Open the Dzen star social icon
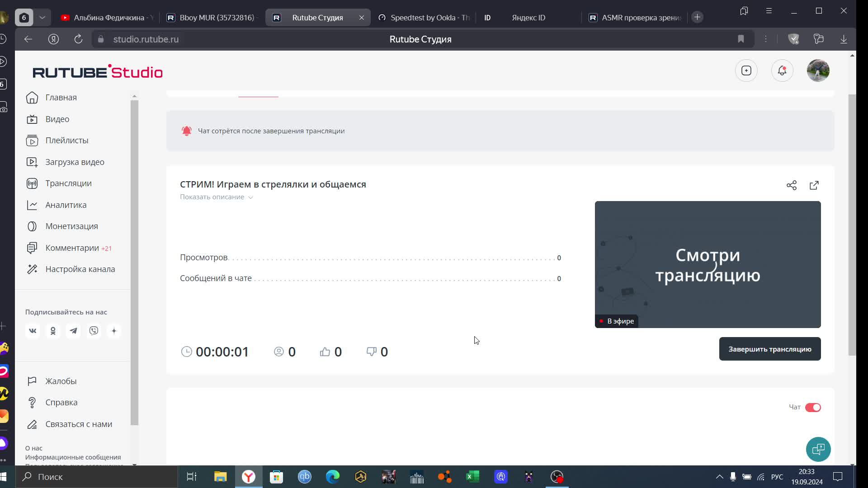Viewport: 868px width, 488px height. coord(114,331)
